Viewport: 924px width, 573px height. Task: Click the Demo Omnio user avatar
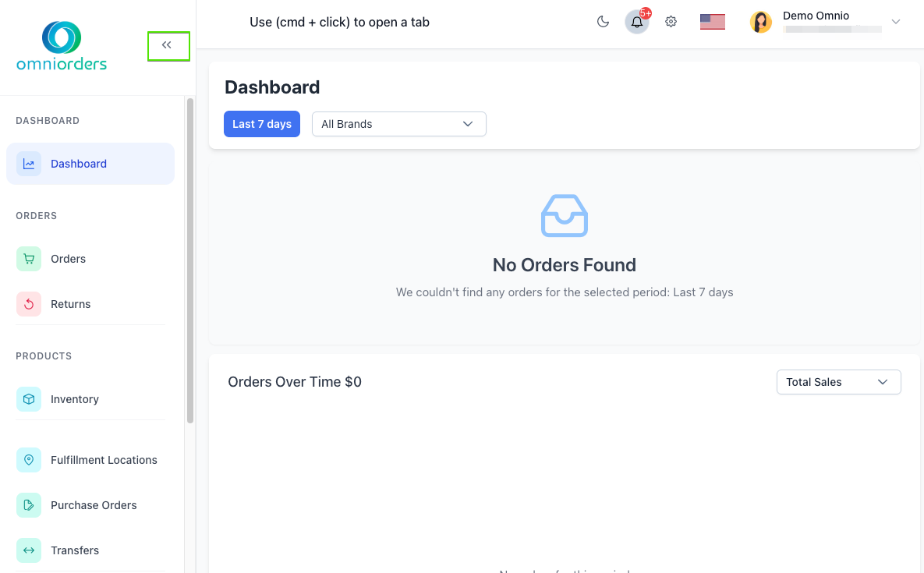(x=761, y=22)
